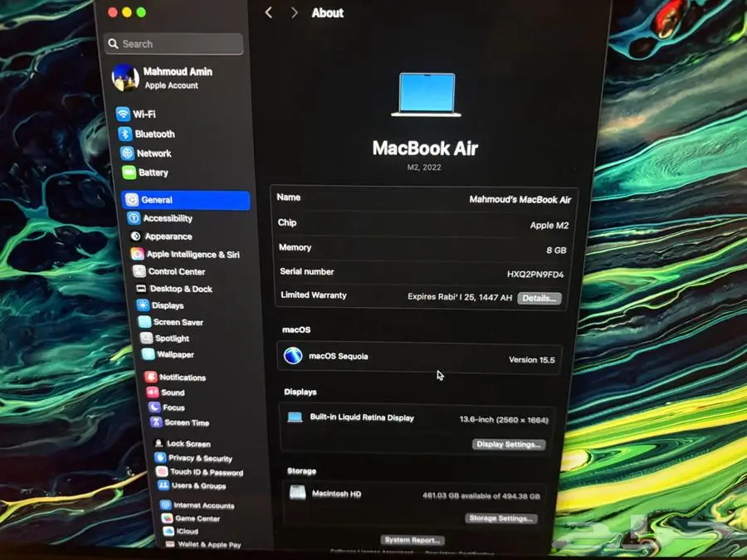Select the General gear icon

click(132, 200)
